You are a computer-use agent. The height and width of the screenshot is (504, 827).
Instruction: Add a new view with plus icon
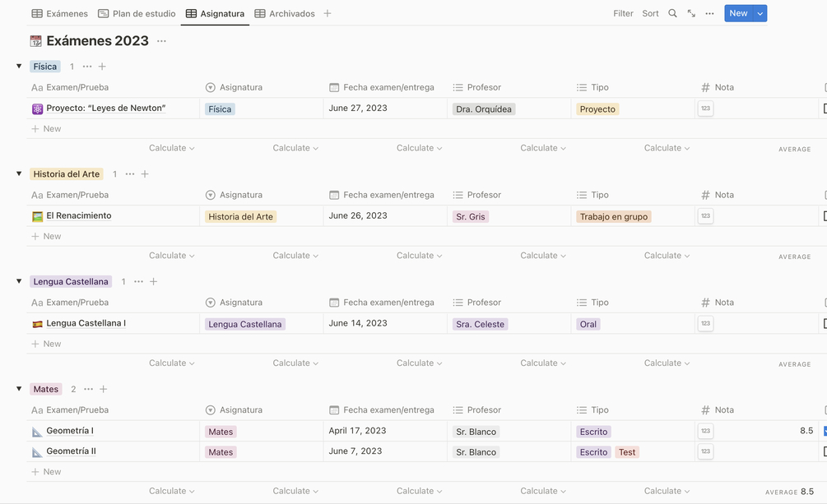[328, 14]
